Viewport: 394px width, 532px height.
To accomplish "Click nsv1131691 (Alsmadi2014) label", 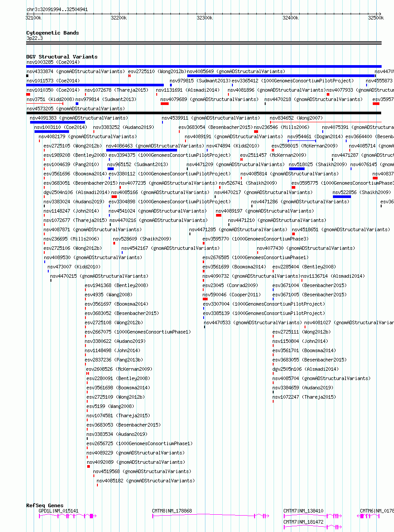I will (x=187, y=90).
